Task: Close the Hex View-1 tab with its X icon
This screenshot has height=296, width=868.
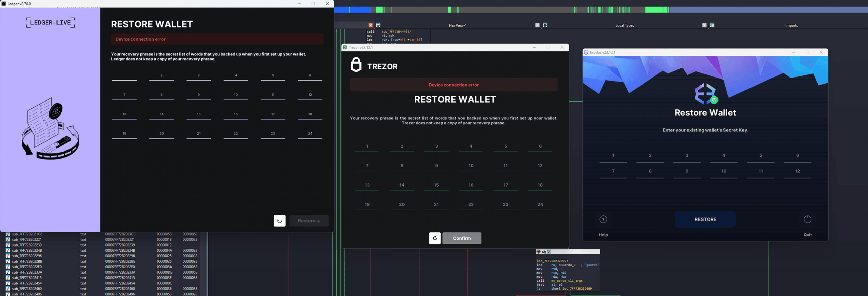Action: point(537,25)
